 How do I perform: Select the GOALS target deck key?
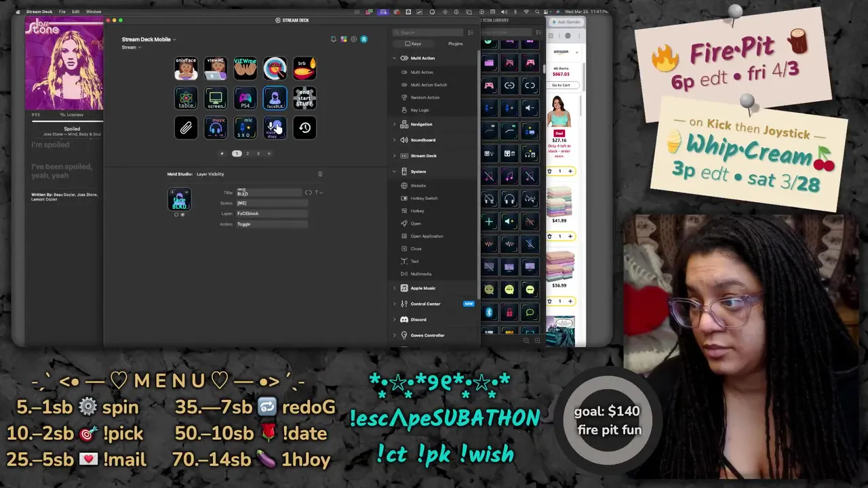click(x=275, y=68)
